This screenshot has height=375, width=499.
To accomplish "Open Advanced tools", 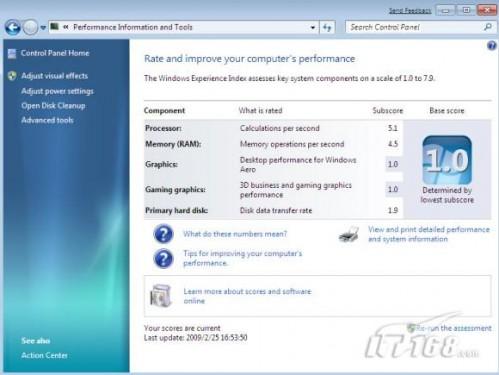I will [47, 120].
